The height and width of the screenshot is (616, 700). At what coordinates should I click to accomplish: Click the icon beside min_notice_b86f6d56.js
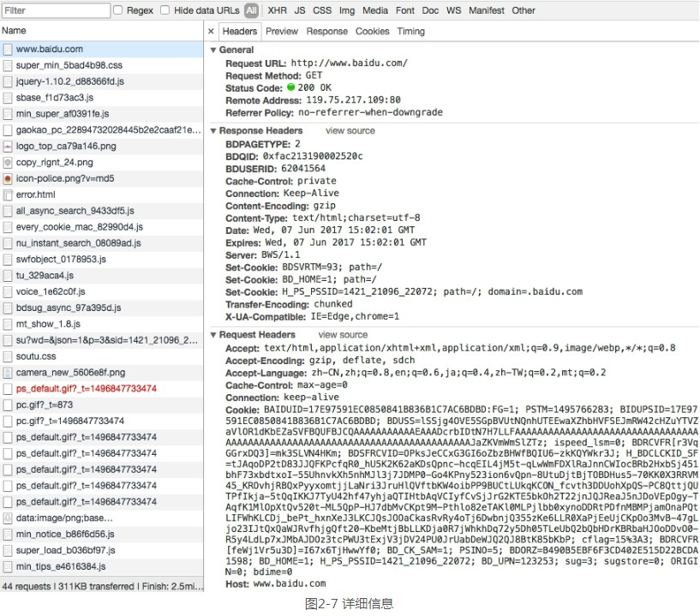point(8,534)
